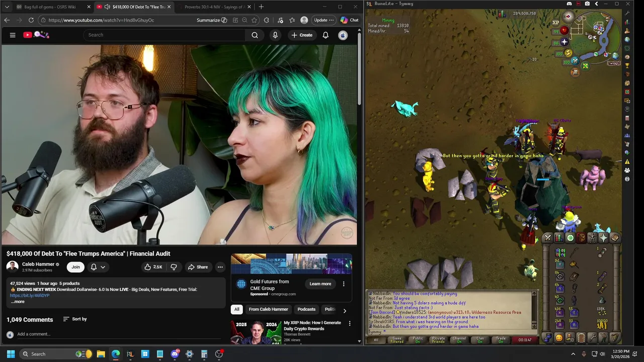This screenshot has width=644, height=362.
Task: Toggle the XP drops orb button
Action: coord(555,22)
